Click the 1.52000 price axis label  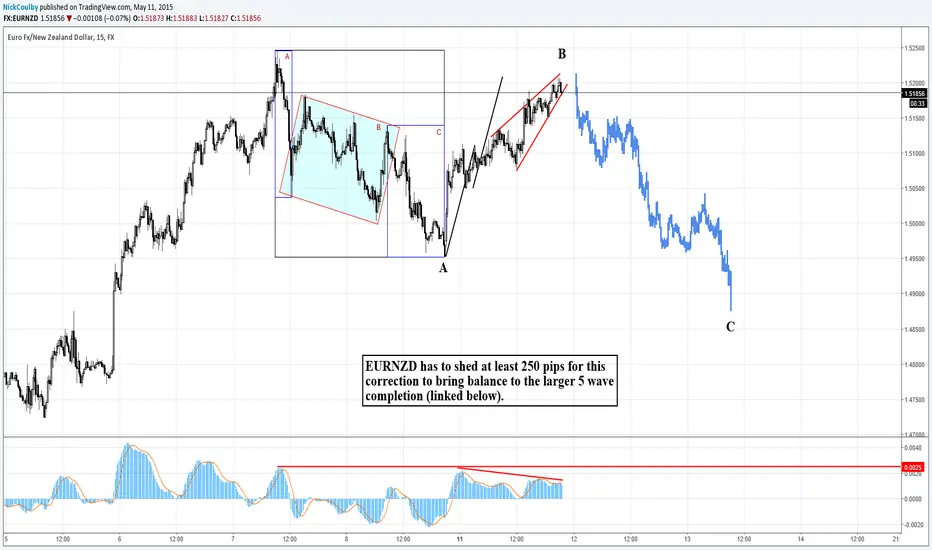click(x=914, y=83)
